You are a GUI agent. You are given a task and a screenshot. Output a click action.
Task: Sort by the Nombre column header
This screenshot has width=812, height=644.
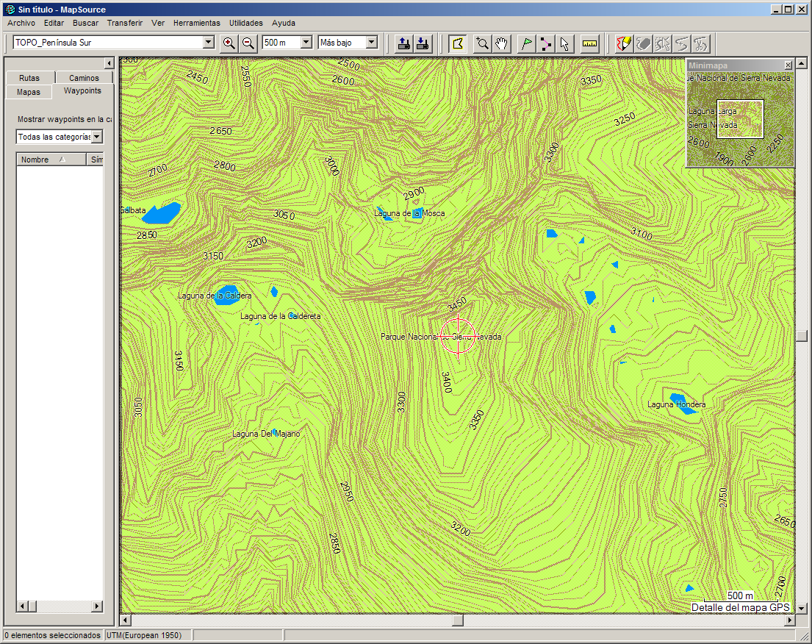[x=51, y=160]
